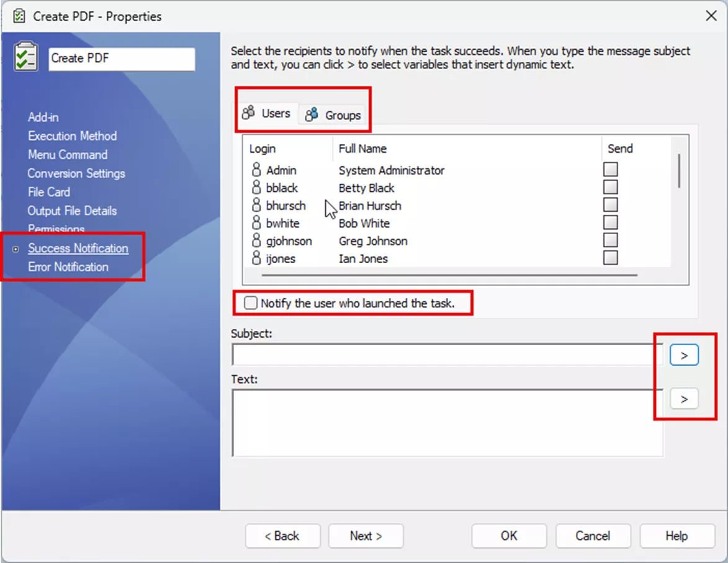Open Help for this dialog
Image resolution: width=728 pixels, height=563 pixels.
click(677, 536)
